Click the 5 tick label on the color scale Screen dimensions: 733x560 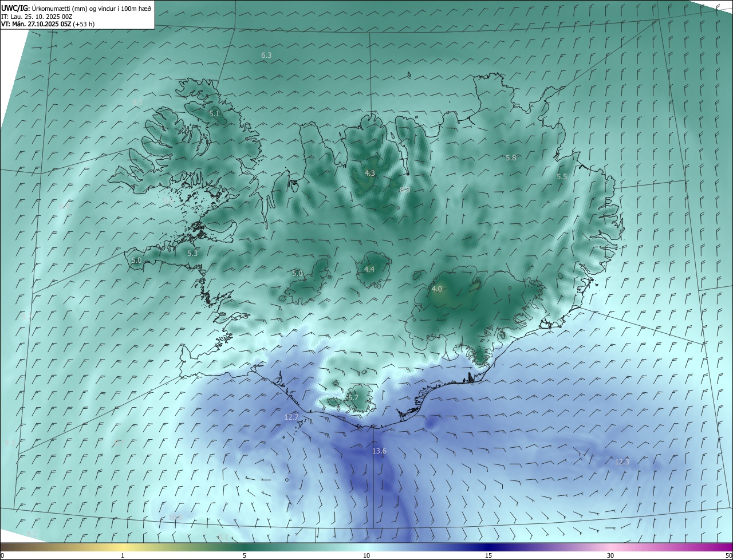245,556
